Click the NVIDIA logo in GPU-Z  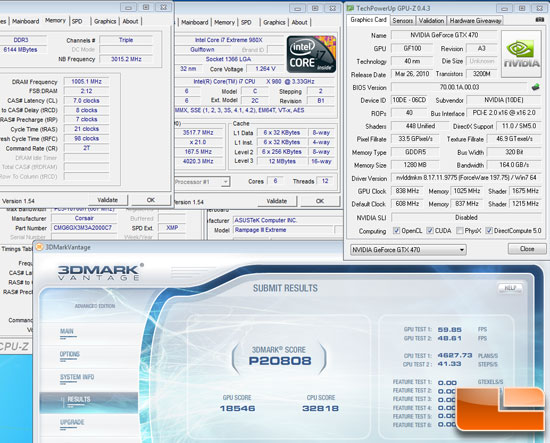[521, 54]
